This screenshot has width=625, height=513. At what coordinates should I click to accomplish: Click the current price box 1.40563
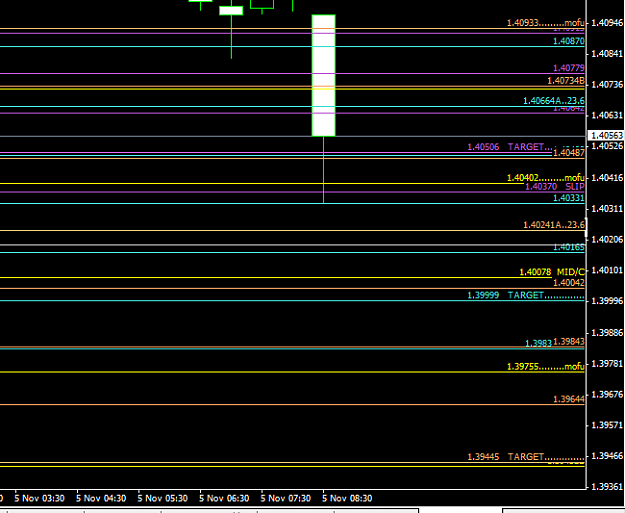pos(607,136)
